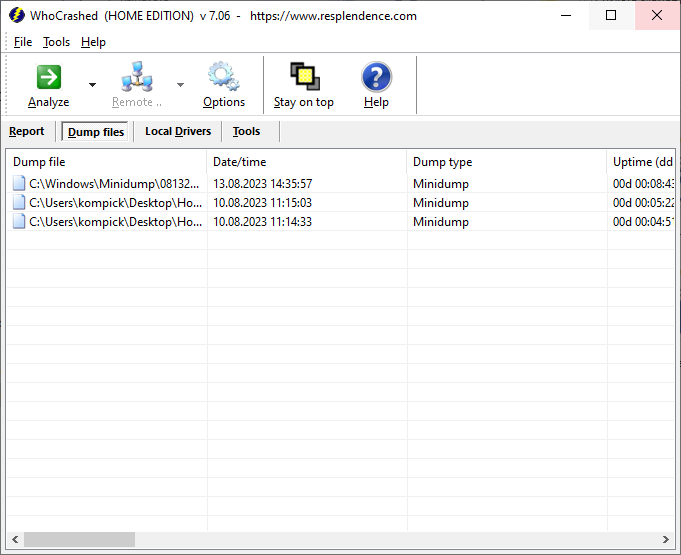The height and width of the screenshot is (555, 681).
Task: Click the WhoCrashed lightning title bar icon
Action: (17, 16)
